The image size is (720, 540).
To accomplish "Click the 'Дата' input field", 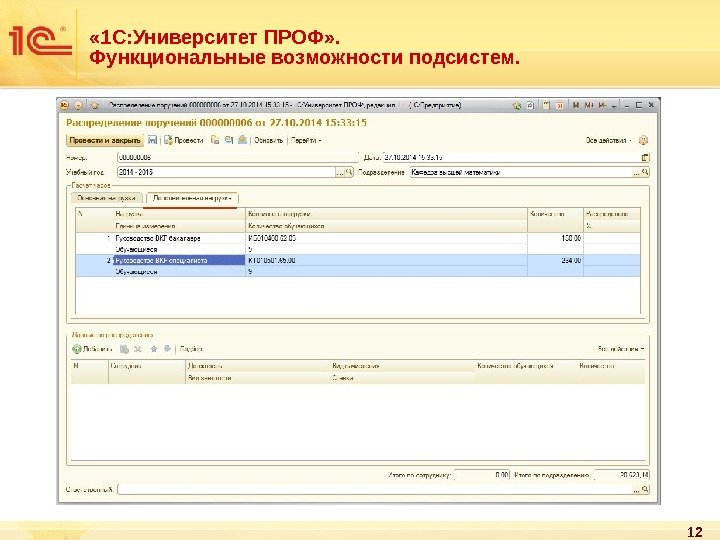I will [512, 158].
